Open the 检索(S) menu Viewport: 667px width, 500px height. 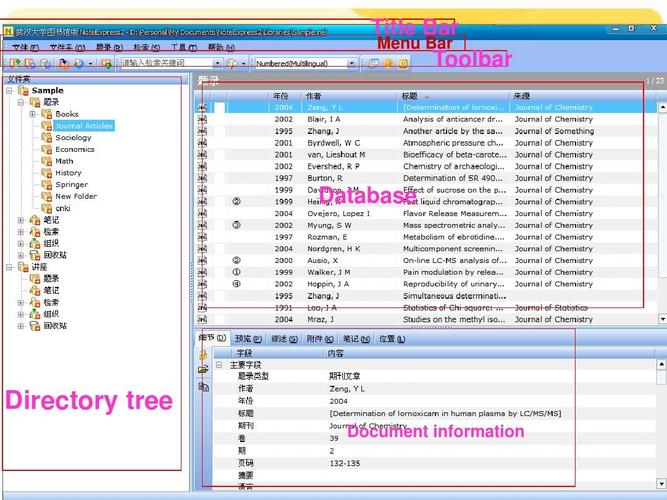click(x=147, y=47)
